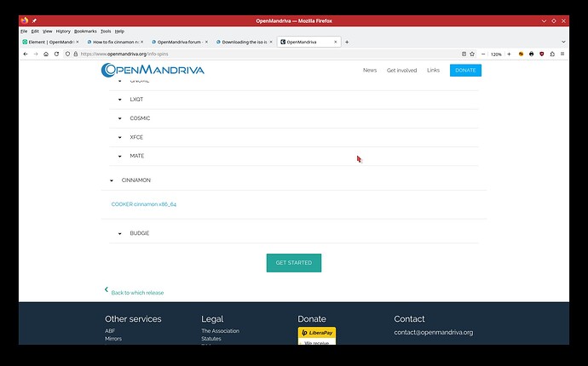This screenshot has width=588, height=366.
Task: Open the Bookmarks menu
Action: pyautogui.click(x=85, y=31)
